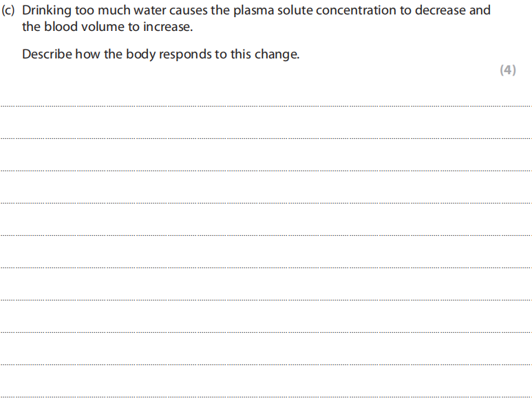Click the third dotted answer line
This screenshot has height=405, width=532.
266,171
